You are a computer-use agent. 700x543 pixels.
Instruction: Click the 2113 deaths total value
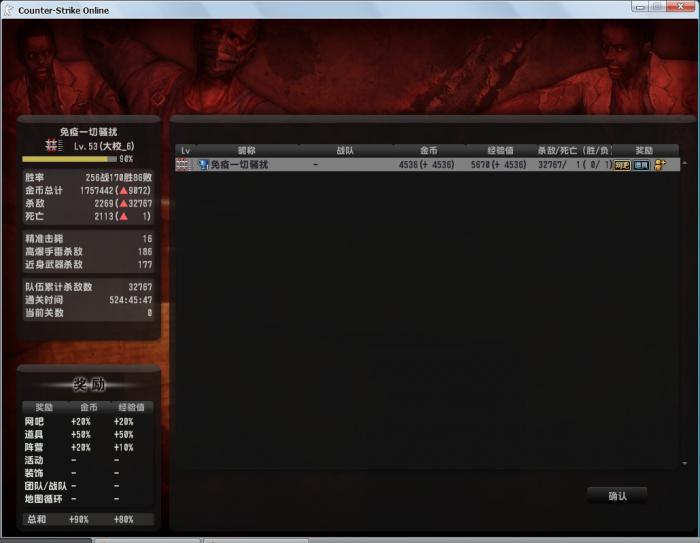click(104, 216)
